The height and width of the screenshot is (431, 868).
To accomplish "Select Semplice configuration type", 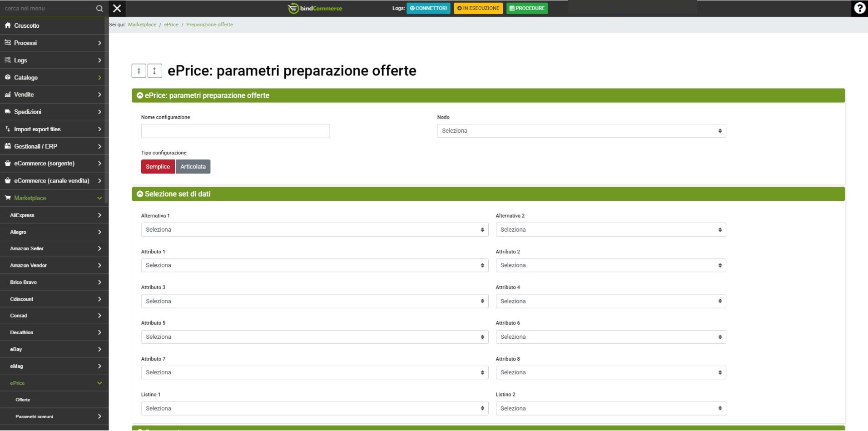I will point(158,167).
